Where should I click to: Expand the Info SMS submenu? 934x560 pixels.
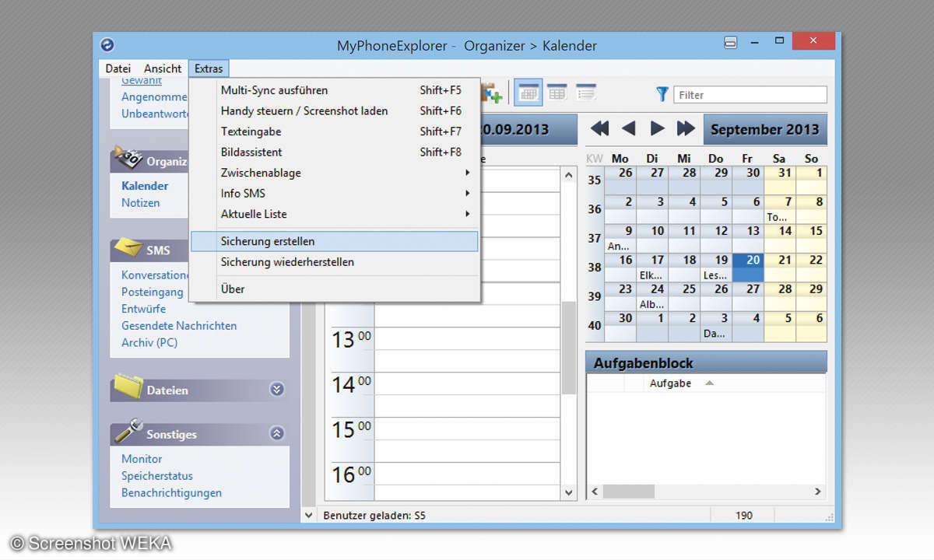click(x=335, y=193)
